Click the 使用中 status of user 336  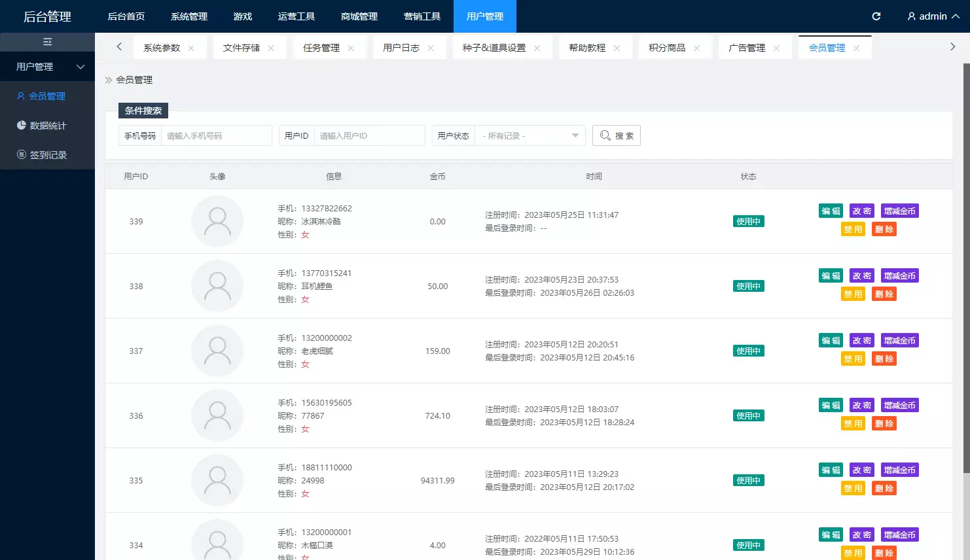(749, 415)
